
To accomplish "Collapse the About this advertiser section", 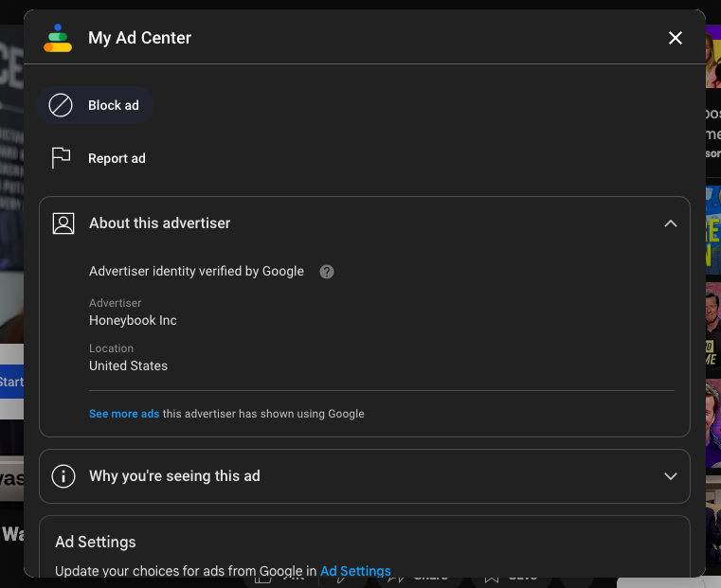I will coord(671,223).
